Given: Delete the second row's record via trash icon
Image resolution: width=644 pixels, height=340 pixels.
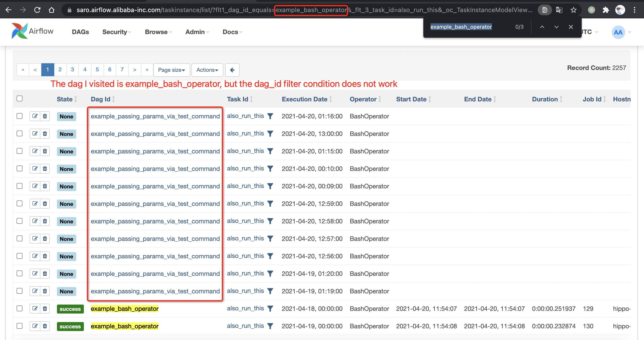Looking at the screenshot, I should [x=45, y=133].
